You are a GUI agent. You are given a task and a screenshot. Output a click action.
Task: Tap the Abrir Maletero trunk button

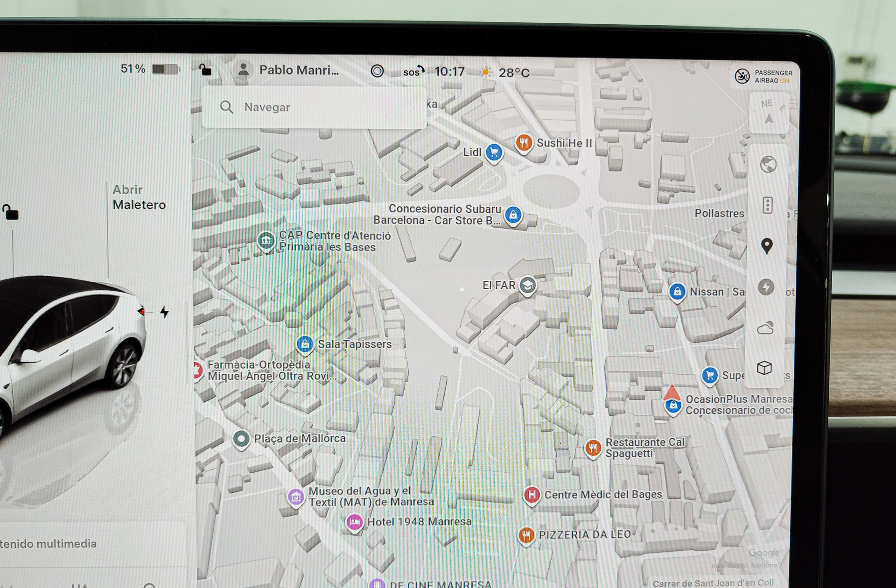(x=139, y=197)
